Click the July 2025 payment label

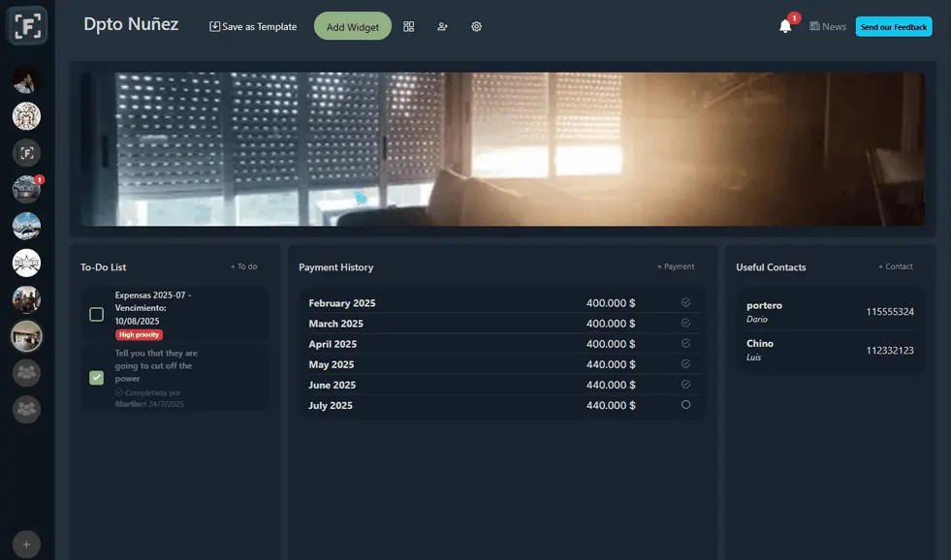click(331, 405)
